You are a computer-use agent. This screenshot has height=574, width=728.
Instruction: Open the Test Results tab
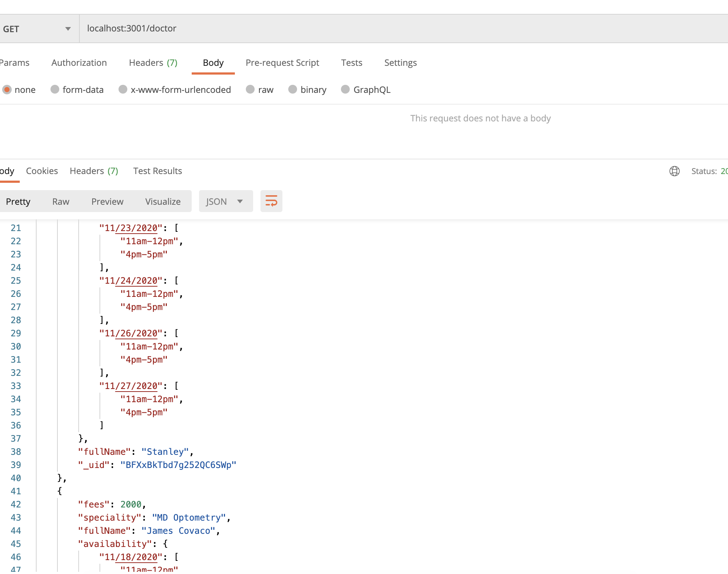tap(157, 171)
